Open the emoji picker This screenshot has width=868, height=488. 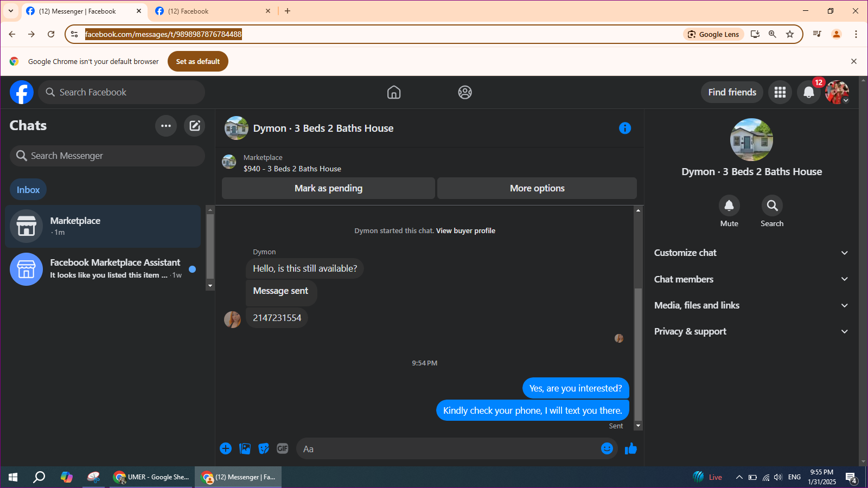pos(607,448)
